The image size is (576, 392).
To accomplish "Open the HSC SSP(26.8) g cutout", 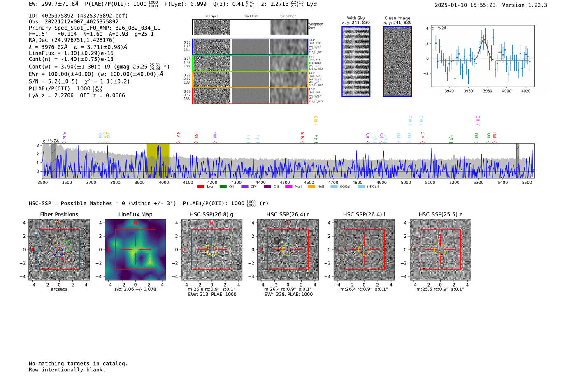I will pos(212,250).
